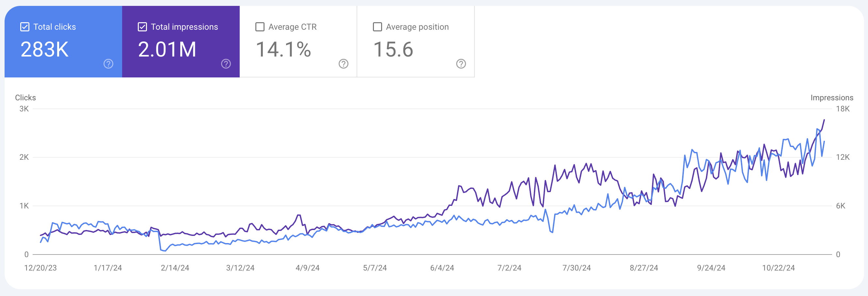Image resolution: width=868 pixels, height=296 pixels.
Task: Click the 2/14/24 date on chart axis
Action: click(175, 268)
